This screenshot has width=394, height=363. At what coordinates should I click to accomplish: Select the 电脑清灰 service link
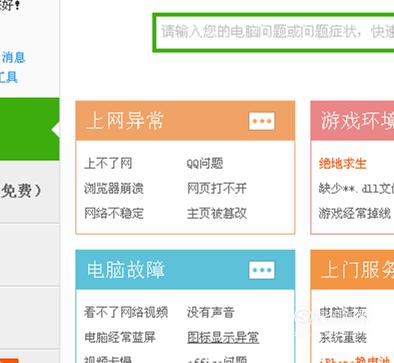pos(342,312)
